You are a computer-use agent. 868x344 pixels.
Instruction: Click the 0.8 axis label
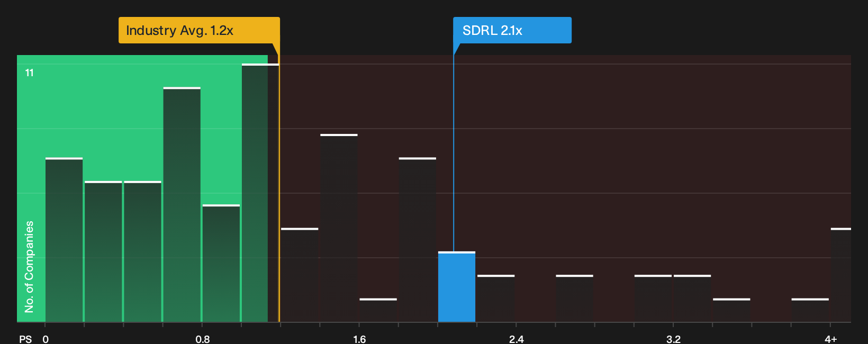click(x=203, y=339)
